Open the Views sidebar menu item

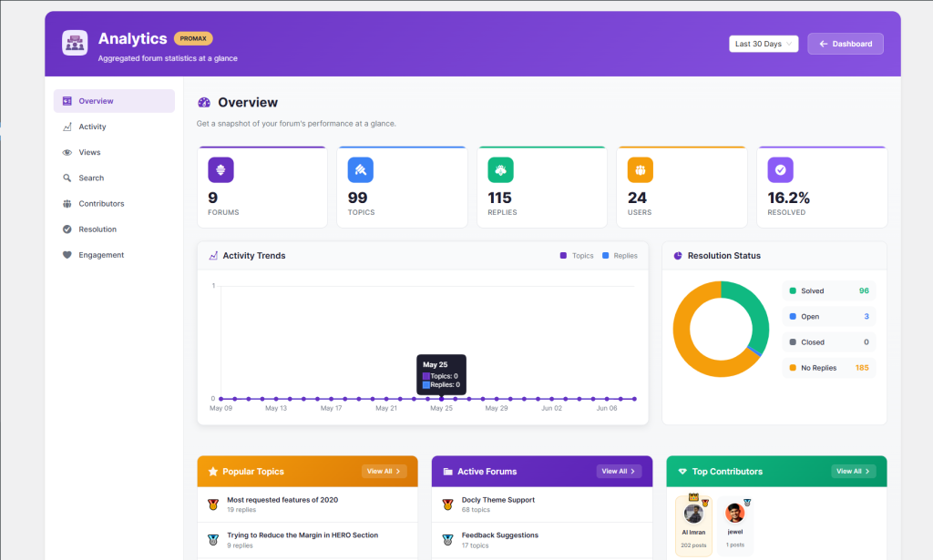(x=114, y=152)
